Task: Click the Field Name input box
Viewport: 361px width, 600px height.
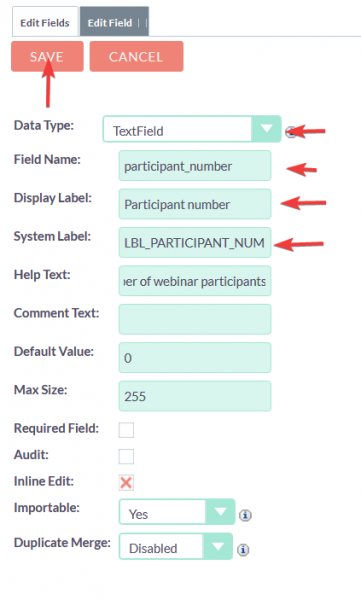Action: tap(195, 166)
